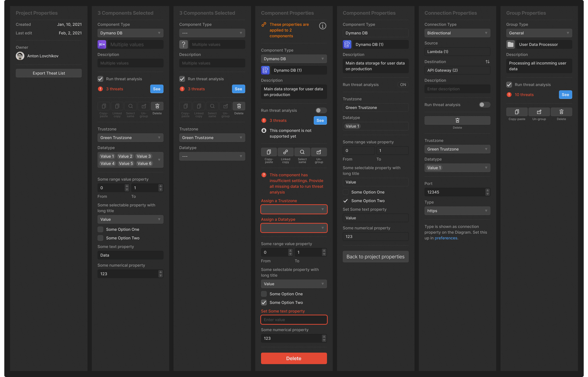Increment the Port value using the stepper arrows
Screen dimensions: 588x377
tap(487, 191)
